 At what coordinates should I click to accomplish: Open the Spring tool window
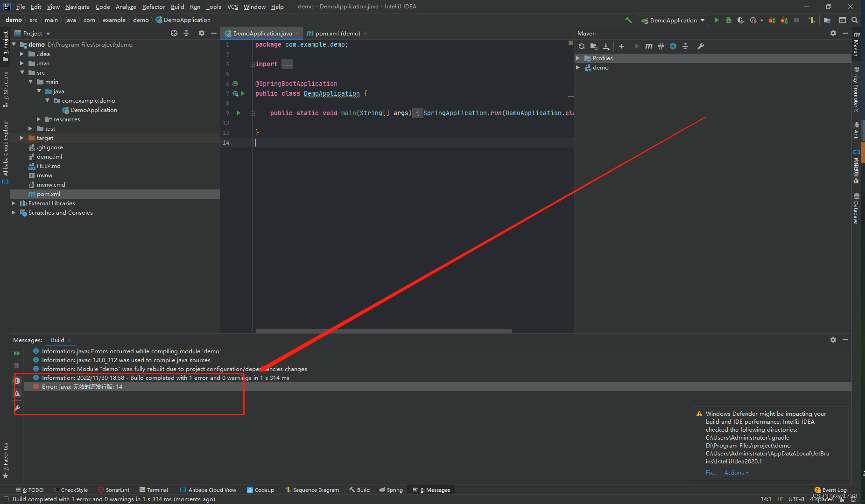click(x=391, y=490)
